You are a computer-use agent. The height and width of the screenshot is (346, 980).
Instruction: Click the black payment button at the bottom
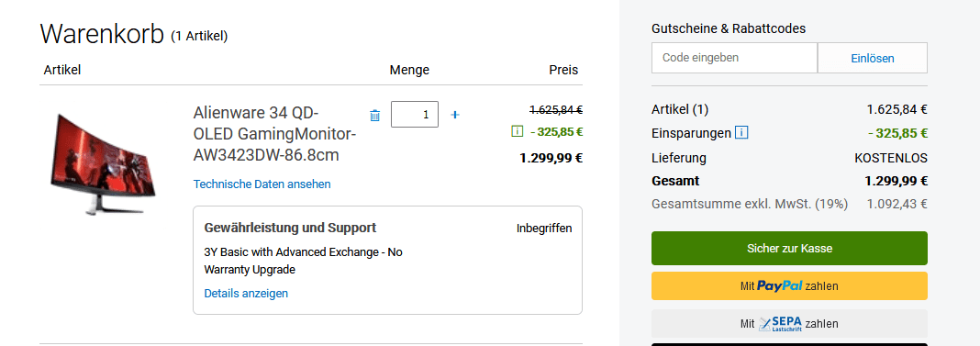pyautogui.click(x=789, y=344)
